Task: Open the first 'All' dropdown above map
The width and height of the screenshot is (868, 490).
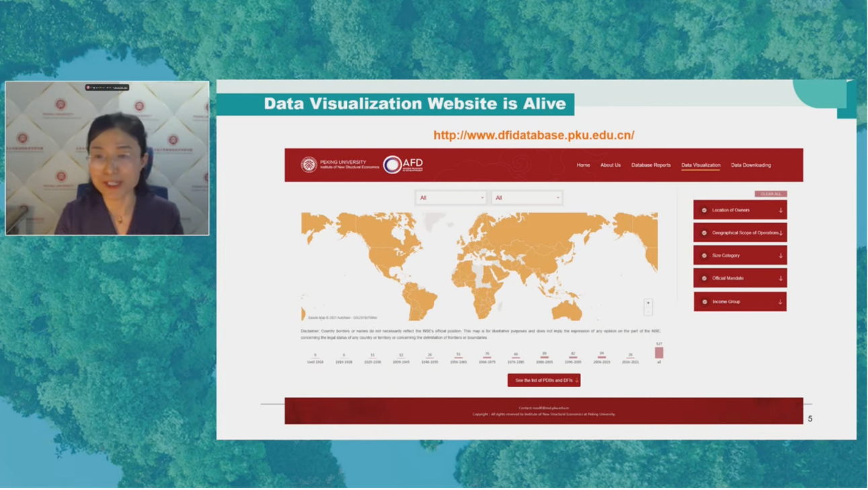Action: pyautogui.click(x=450, y=198)
